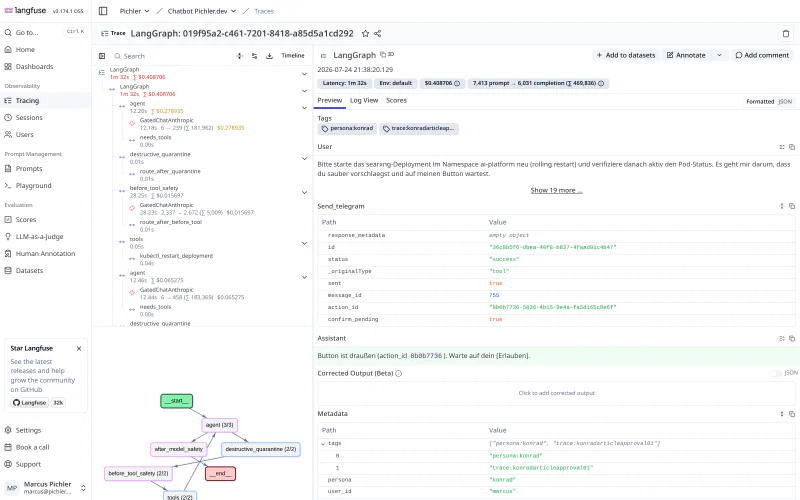Switch to the Scores tab
Image resolution: width=800 pixels, height=500 pixels.
point(396,101)
